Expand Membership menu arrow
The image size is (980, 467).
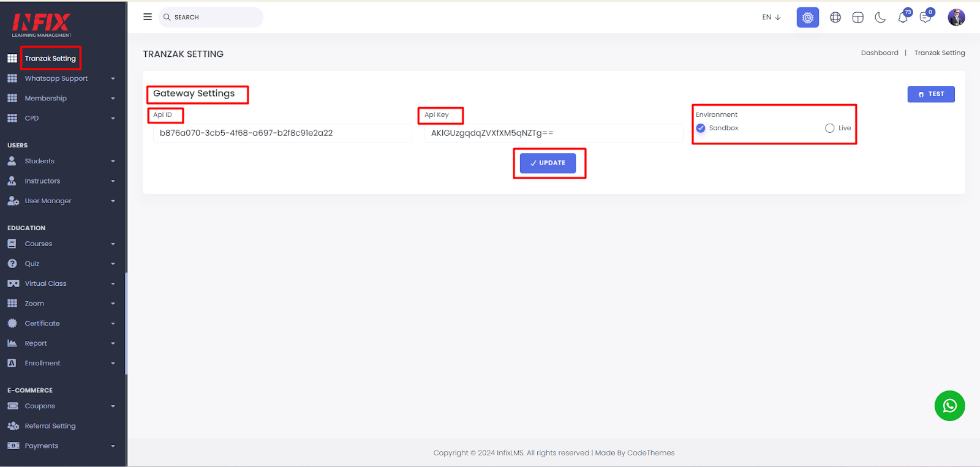[113, 99]
